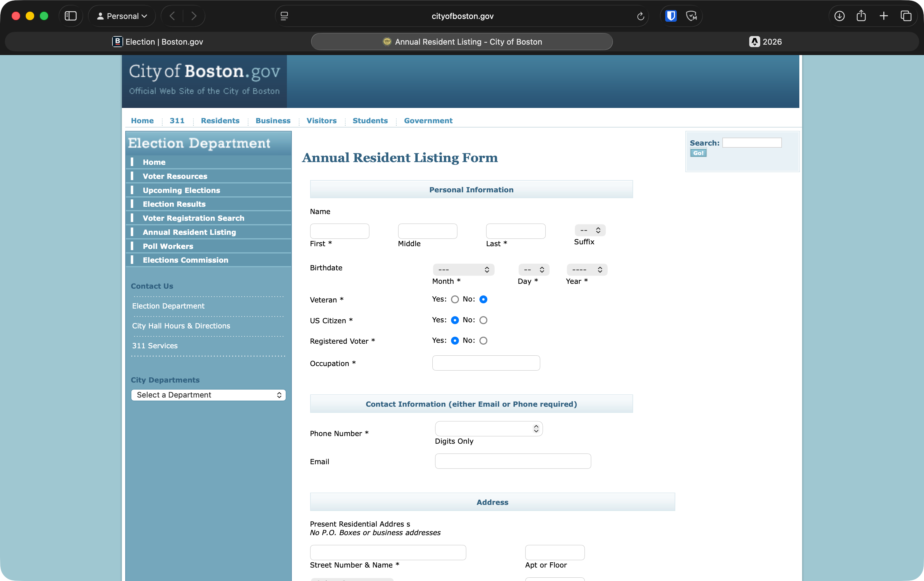The image size is (924, 581).
Task: Click the Email input field
Action: (513, 461)
